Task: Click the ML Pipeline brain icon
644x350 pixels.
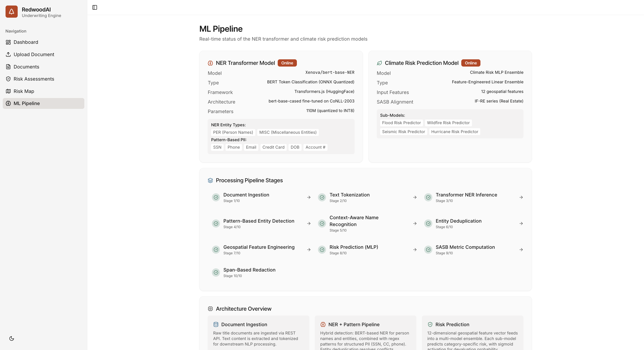Action: pyautogui.click(x=8, y=103)
